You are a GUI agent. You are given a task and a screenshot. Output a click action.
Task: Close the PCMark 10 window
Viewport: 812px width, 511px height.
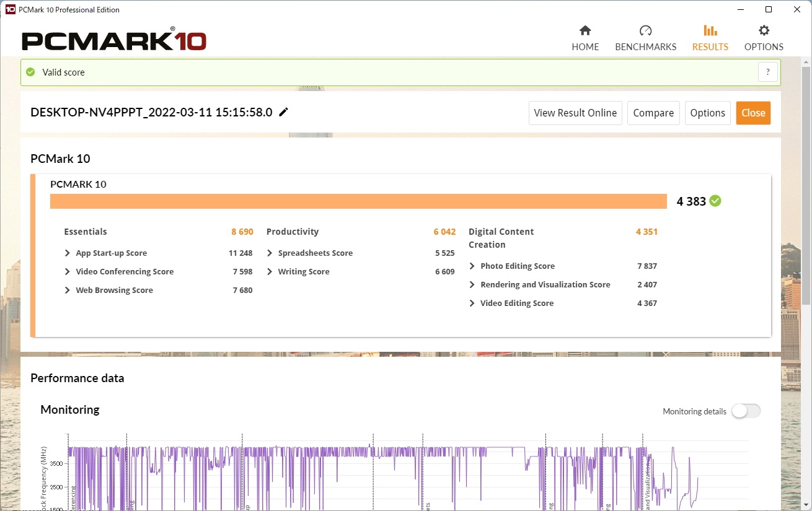click(x=797, y=9)
